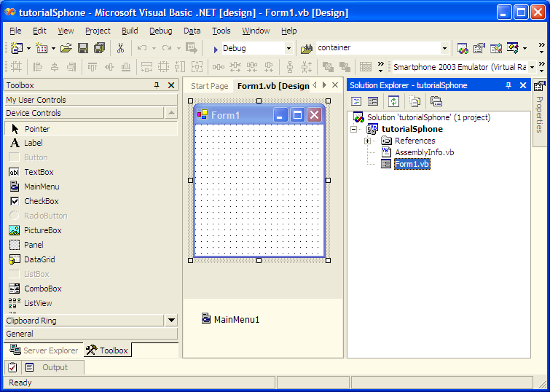The height and width of the screenshot is (392, 550).
Task: Open the General toolbox section
Action: (x=91, y=334)
